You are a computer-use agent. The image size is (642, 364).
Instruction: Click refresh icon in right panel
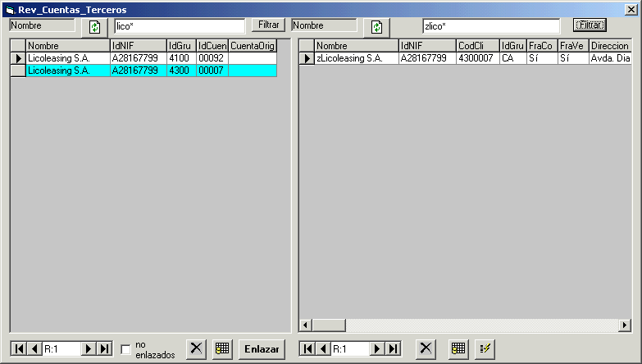(377, 27)
